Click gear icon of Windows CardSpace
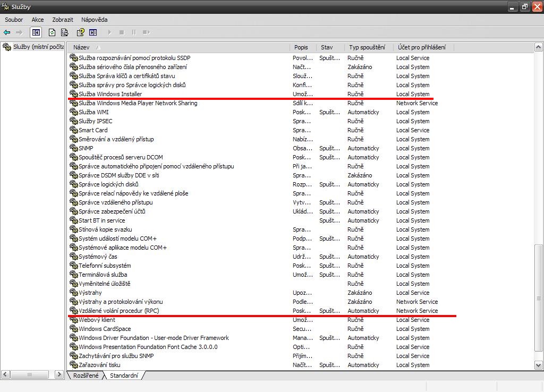 click(73, 328)
